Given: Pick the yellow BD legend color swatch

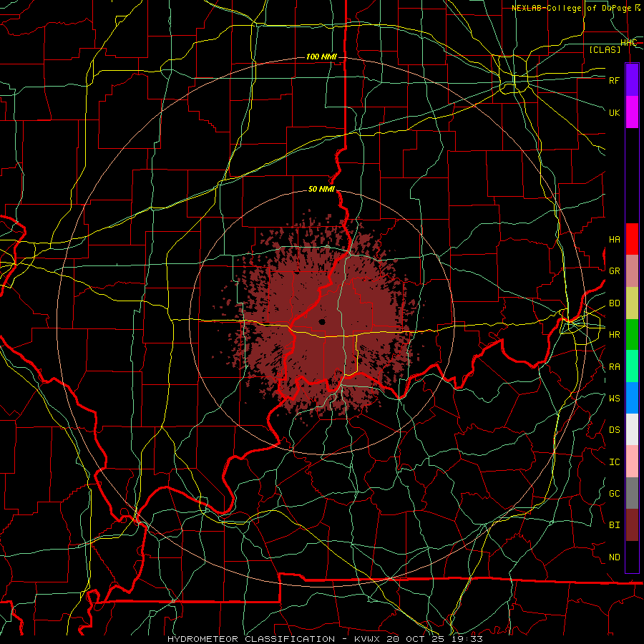Looking at the screenshot, I should [632, 303].
